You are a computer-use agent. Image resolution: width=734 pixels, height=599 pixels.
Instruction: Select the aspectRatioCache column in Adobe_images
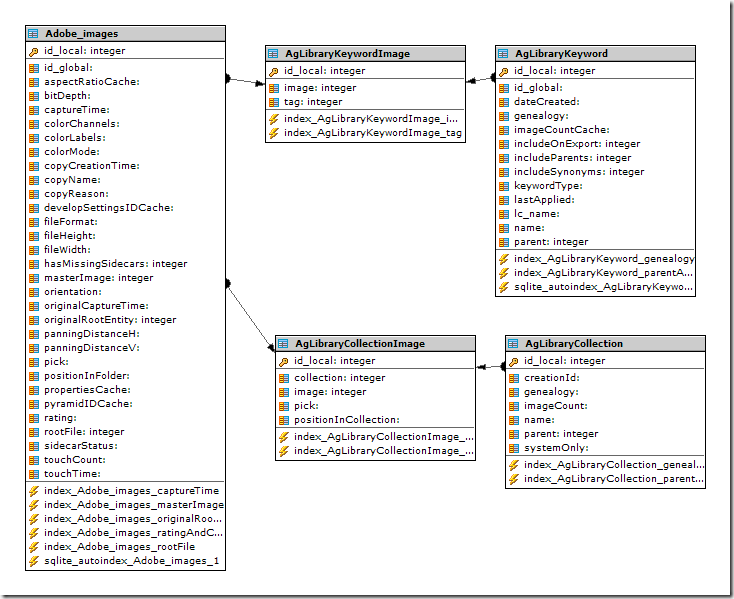pos(92,82)
